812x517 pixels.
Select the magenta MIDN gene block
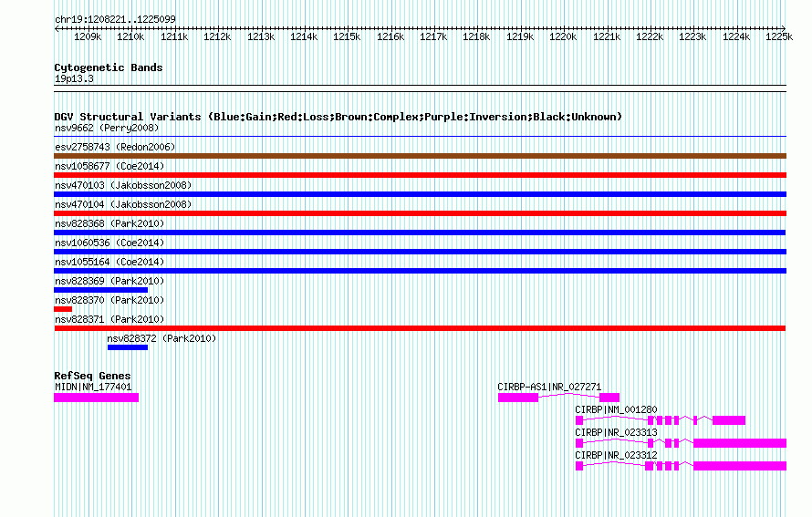click(x=97, y=398)
